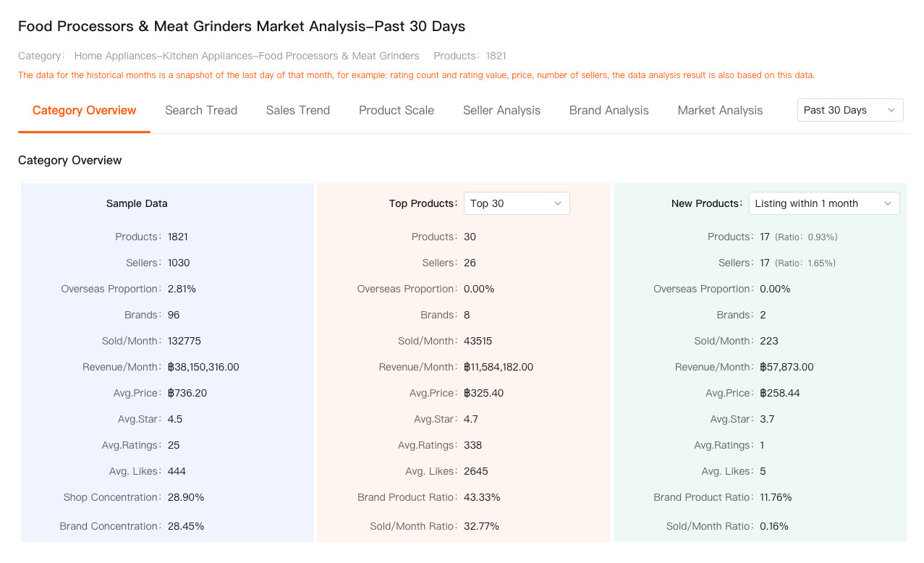924x563 pixels.
Task: Switch to the Brand Analysis tab
Action: pos(609,110)
